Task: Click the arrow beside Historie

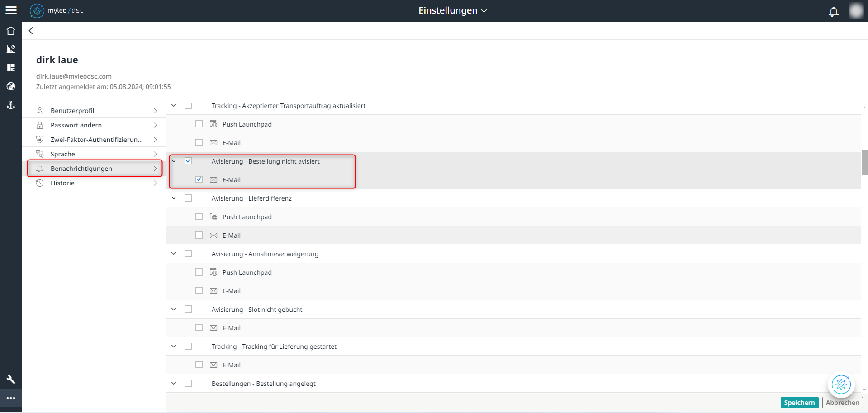Action: 155,183
